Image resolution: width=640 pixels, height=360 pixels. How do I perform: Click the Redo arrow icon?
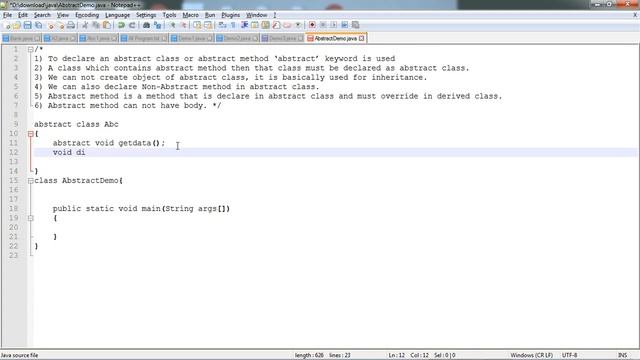coord(132,25)
